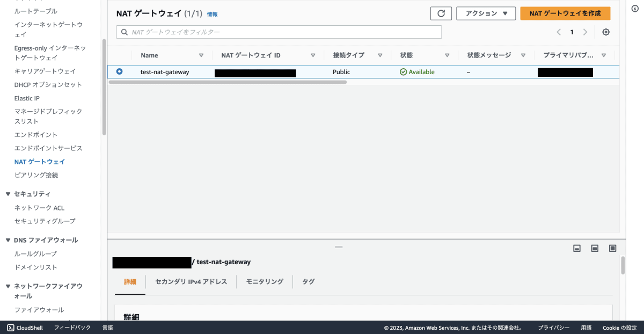Open ピアリング接続 in sidebar
Screen dimensions: 644x334
36,175
